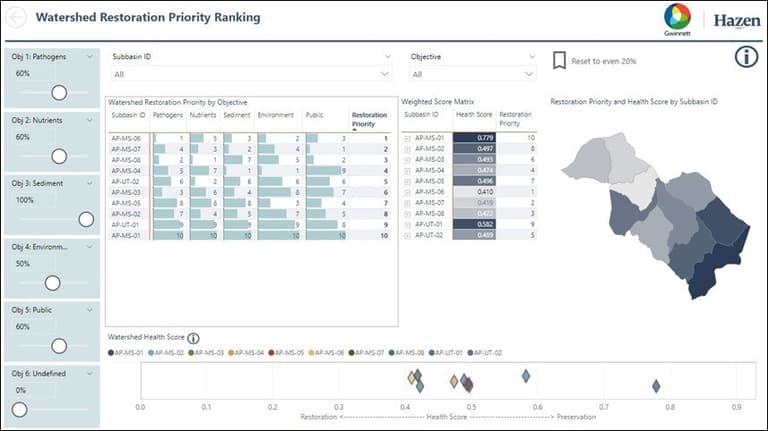Expand the Obj 1: Pathogens chevron

click(x=90, y=57)
